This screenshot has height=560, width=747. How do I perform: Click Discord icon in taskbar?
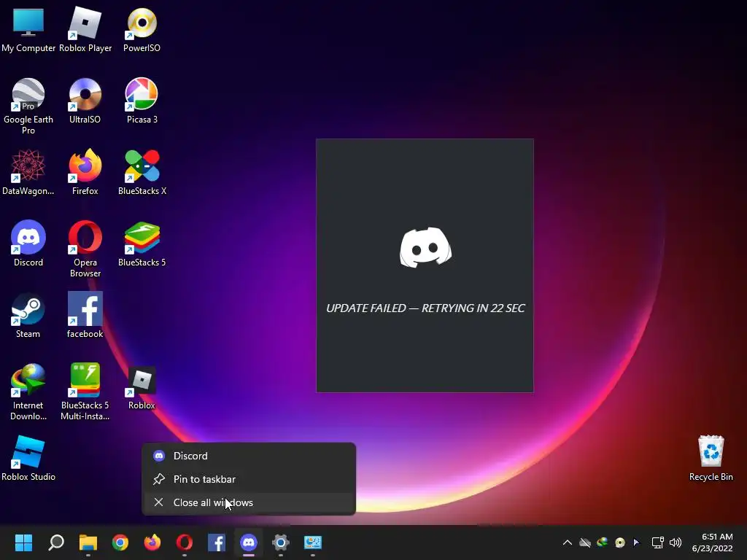pos(249,542)
